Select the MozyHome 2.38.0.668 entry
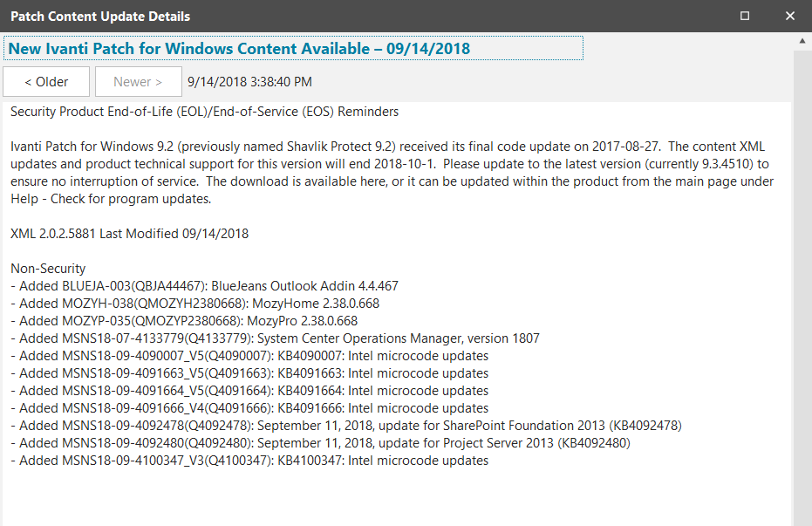The width and height of the screenshot is (812, 526). (195, 304)
